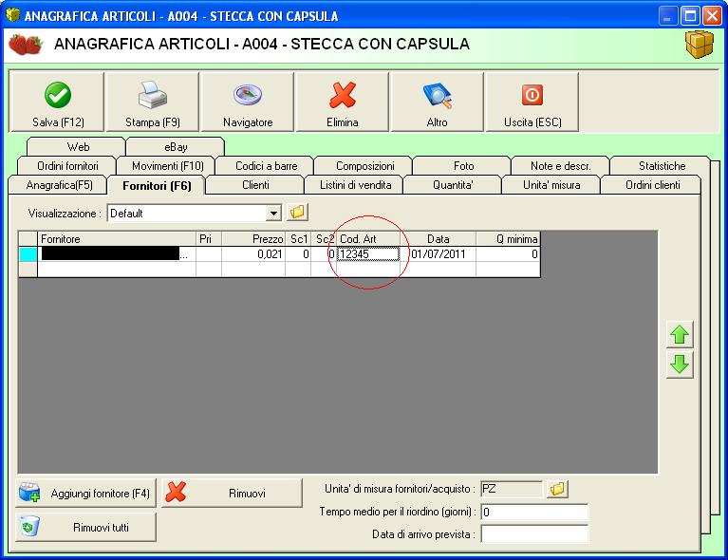Open the Ordini clienti tab
This screenshot has width=728, height=560.
tap(652, 185)
